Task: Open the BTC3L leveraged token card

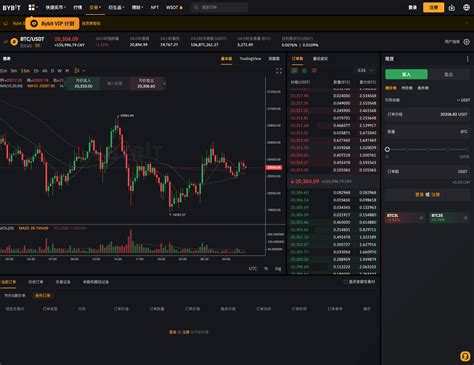Action: (405, 218)
